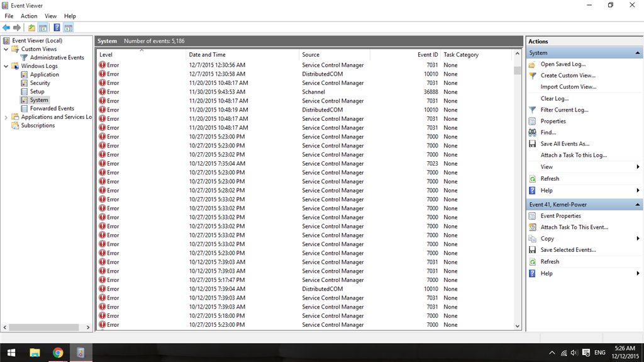Click the Properties icon in Actions
This screenshot has height=362, width=644.
pyautogui.click(x=532, y=122)
